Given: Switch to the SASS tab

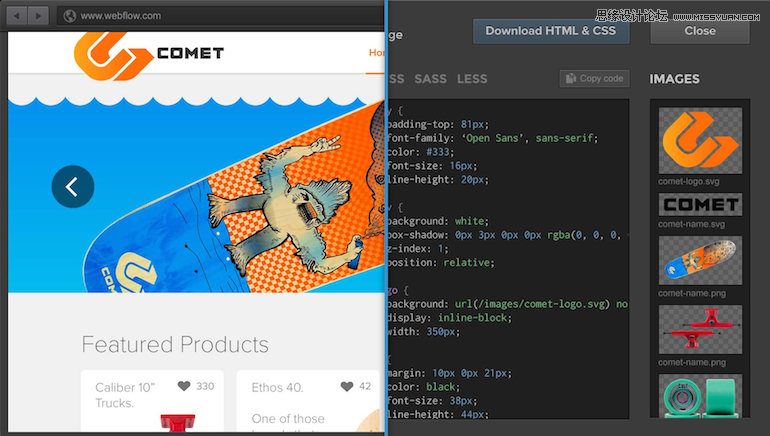Looking at the screenshot, I should tap(430, 79).
